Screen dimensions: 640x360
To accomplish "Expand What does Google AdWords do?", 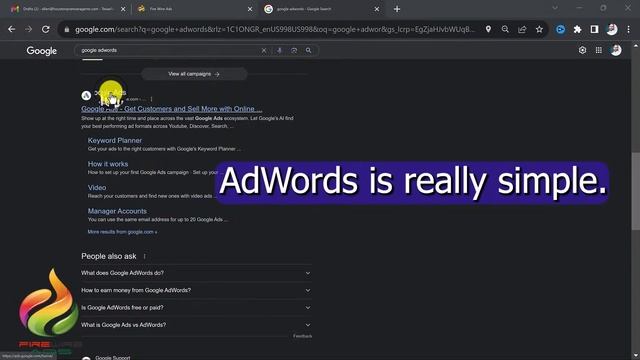I will tap(196, 273).
